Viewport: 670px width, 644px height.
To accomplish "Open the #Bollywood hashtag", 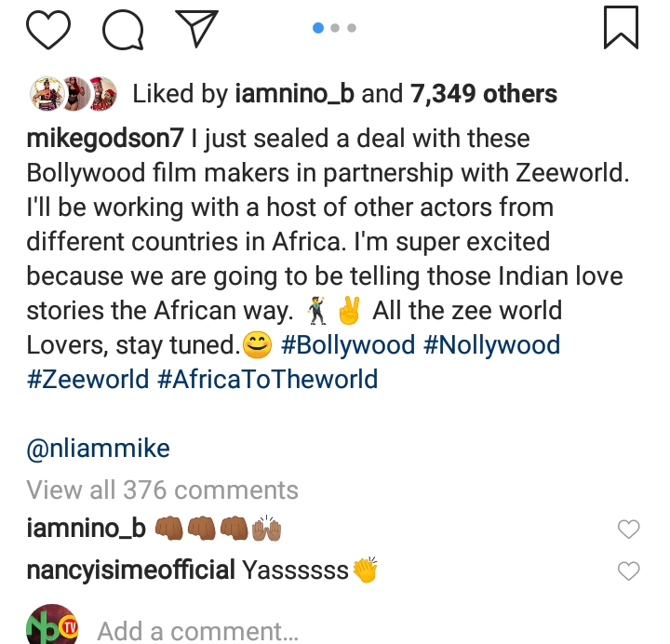I will click(x=347, y=345).
